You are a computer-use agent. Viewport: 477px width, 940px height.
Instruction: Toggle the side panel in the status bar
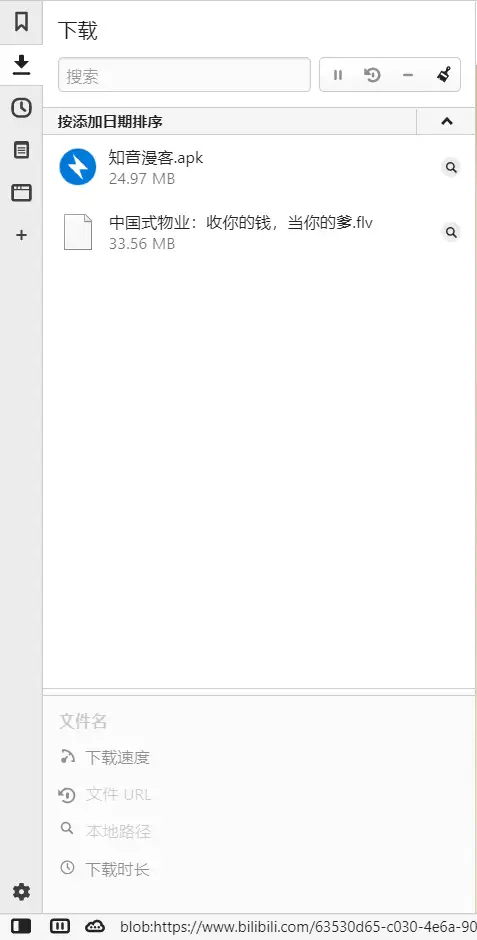21,926
